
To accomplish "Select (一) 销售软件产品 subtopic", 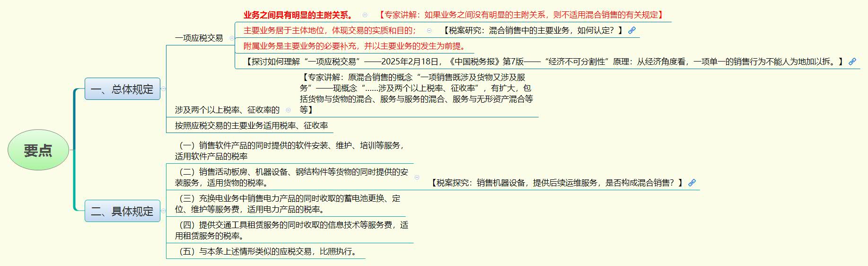I will 289,151.
